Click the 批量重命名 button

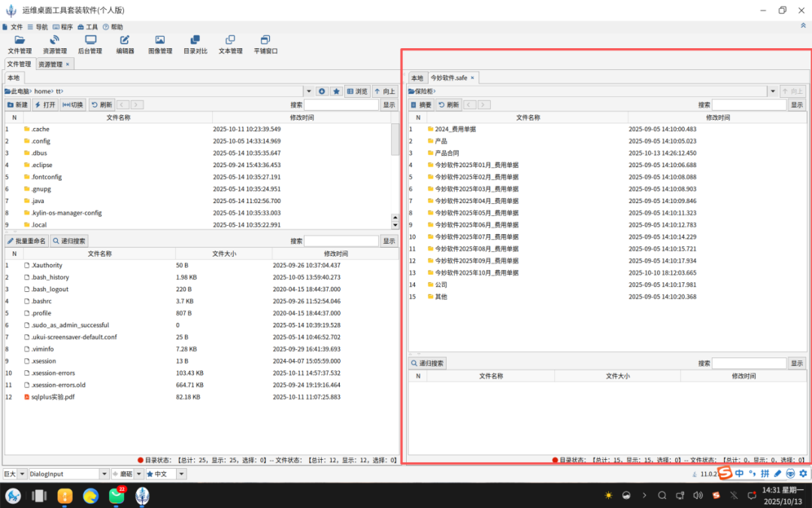click(27, 241)
